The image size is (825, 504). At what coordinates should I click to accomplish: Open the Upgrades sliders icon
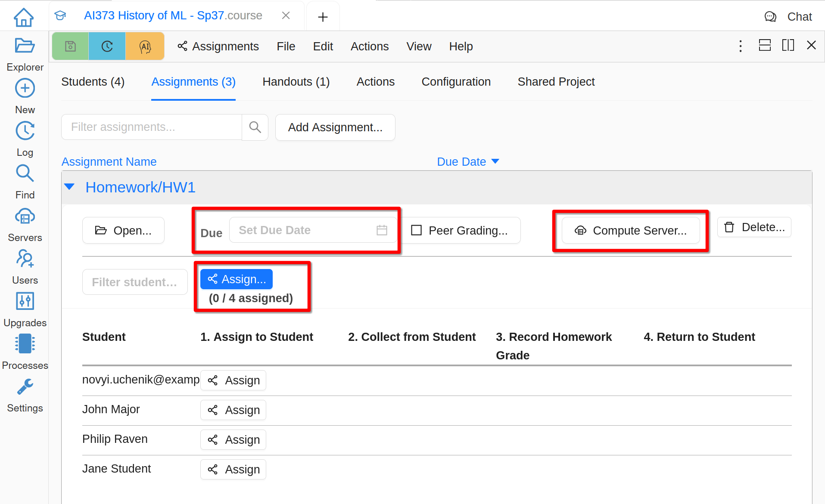(25, 301)
